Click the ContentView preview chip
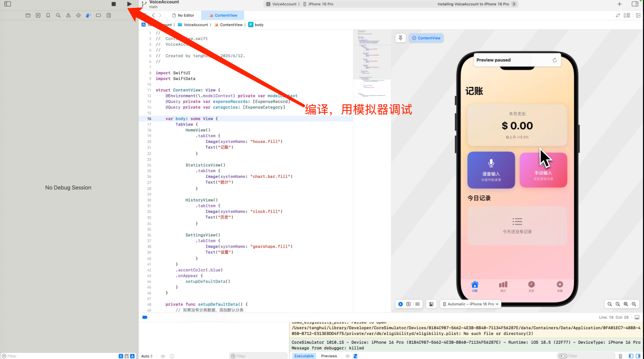This screenshot has width=644, height=359. (x=426, y=38)
